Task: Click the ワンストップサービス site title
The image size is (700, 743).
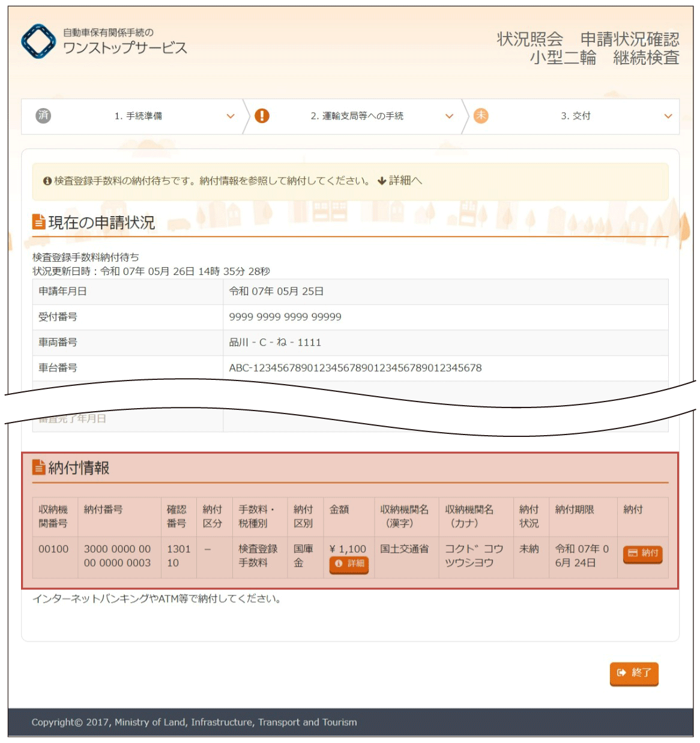Action: point(125,48)
